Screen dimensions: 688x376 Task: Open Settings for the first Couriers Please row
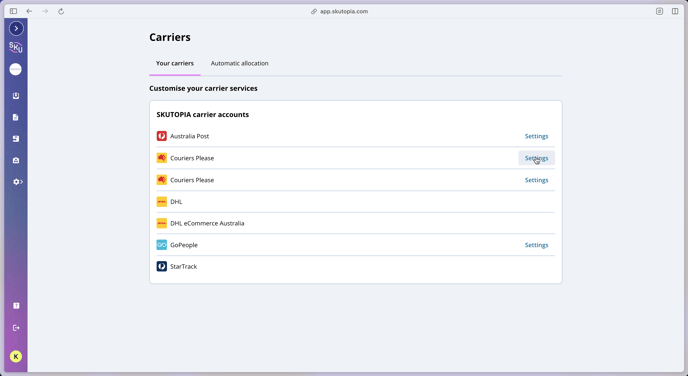[537, 158]
